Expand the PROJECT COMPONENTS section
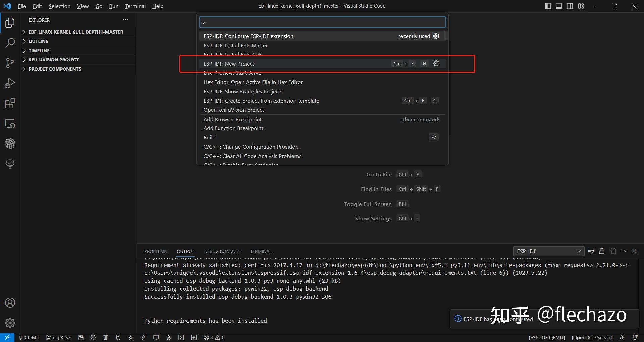The image size is (644, 342). pyautogui.click(x=78, y=69)
